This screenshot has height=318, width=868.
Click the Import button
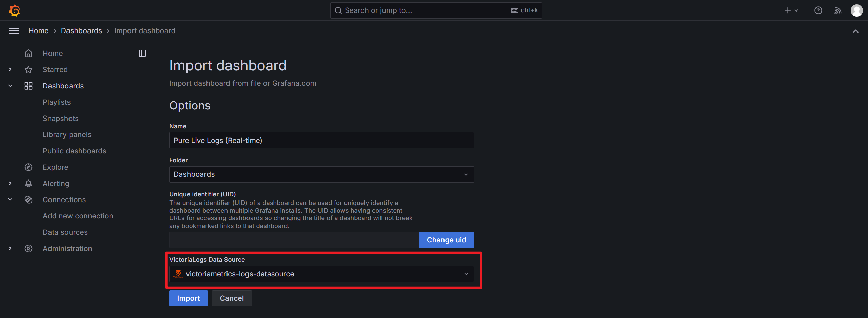189,298
